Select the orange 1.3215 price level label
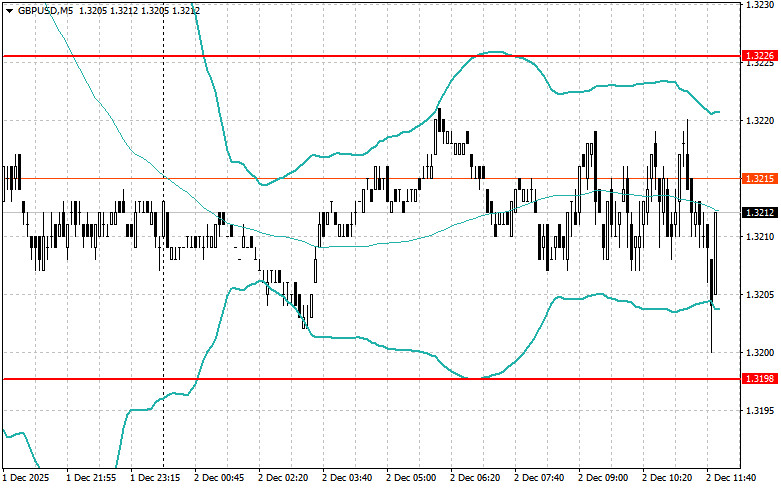Screen dimensions: 781x489 pyautogui.click(x=760, y=179)
